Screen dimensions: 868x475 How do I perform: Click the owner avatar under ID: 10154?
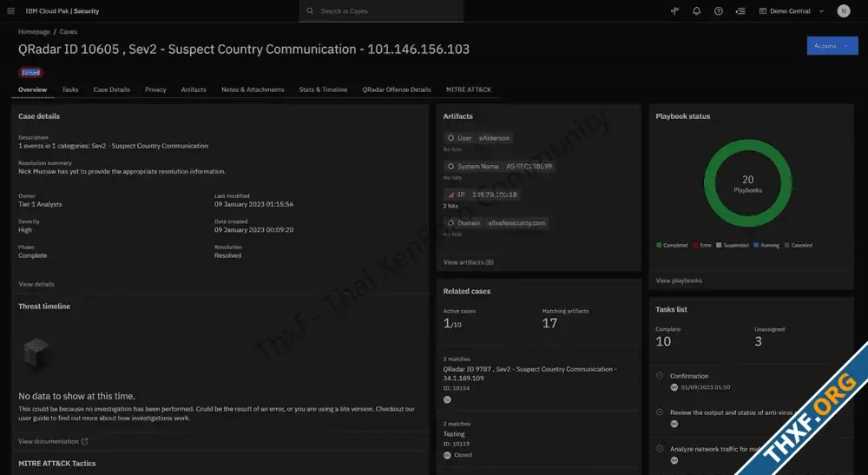(447, 399)
